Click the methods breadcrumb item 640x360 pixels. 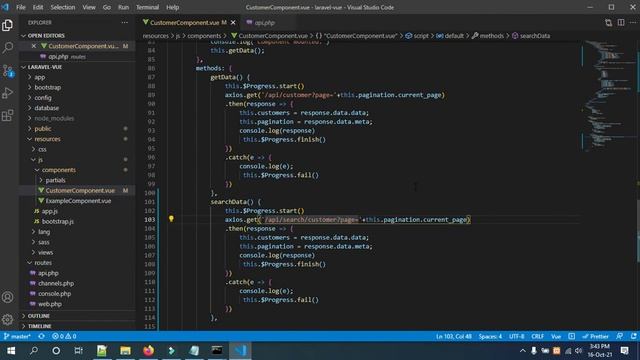tap(491, 36)
